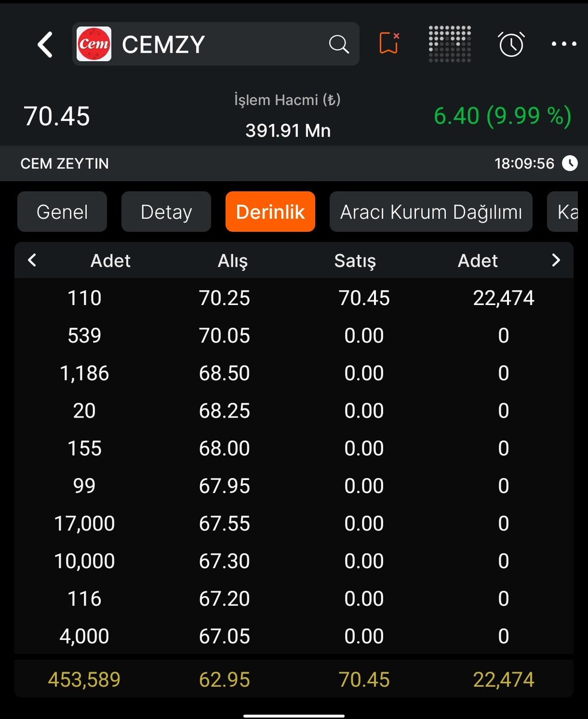Select bid price 67.20
588x719 pixels.
[224, 599]
